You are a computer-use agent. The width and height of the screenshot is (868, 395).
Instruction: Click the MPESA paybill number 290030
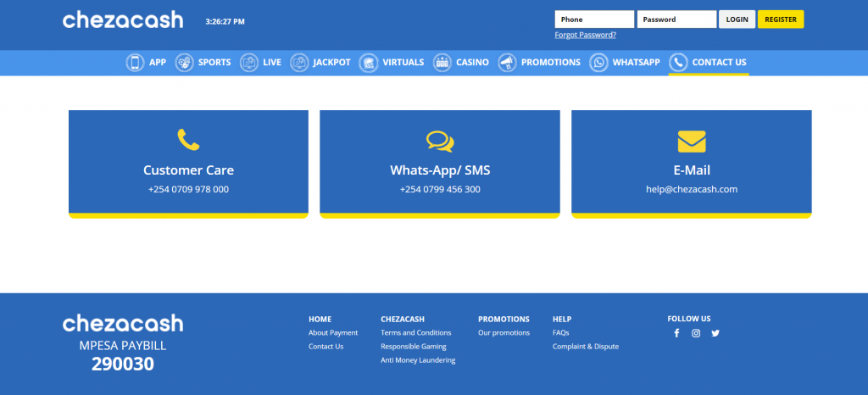click(x=123, y=364)
